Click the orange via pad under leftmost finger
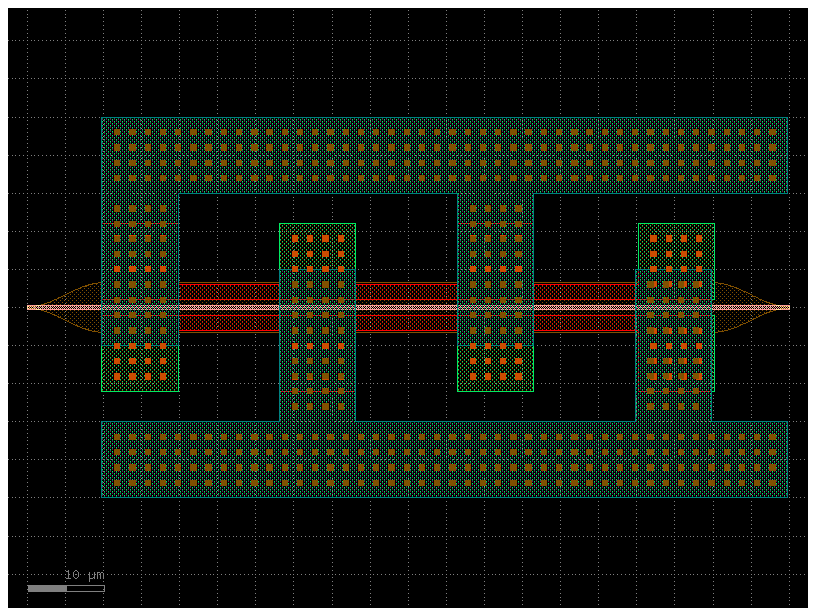The width and height of the screenshot is (816, 616). coord(140,368)
